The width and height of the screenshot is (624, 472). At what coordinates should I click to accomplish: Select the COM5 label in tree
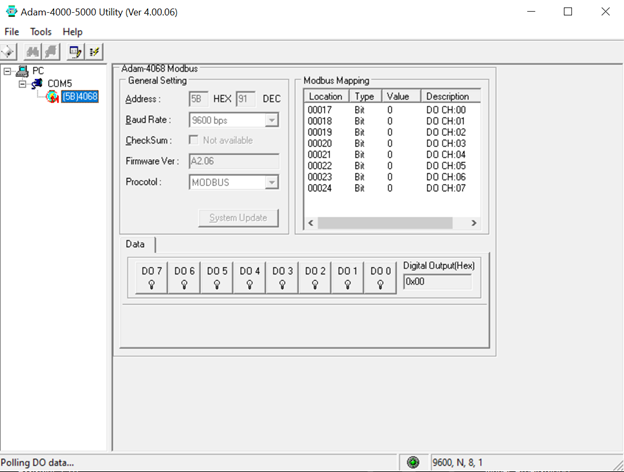pos(60,84)
